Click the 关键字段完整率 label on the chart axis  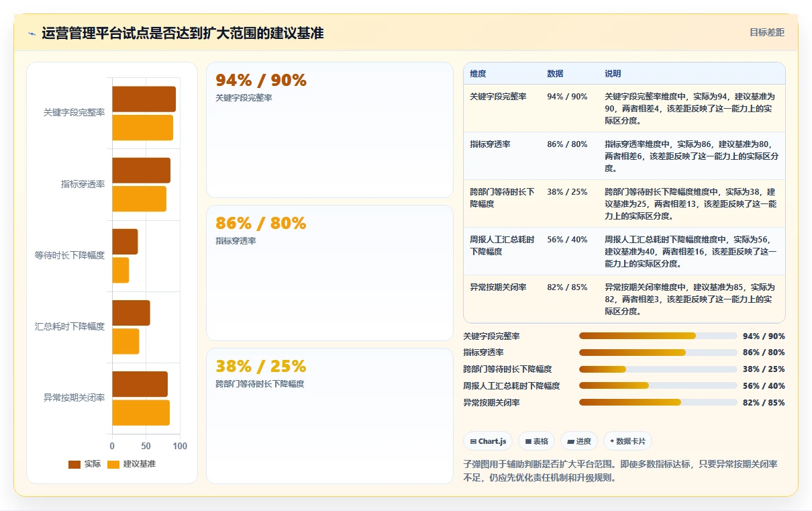74,113
